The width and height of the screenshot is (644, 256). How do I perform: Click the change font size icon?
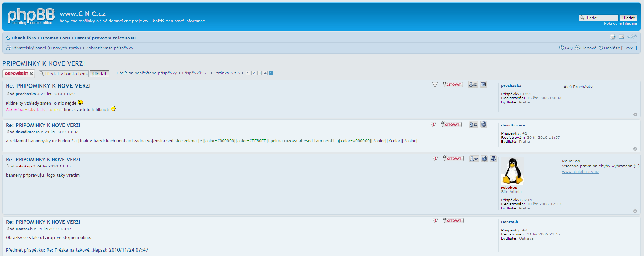(632, 37)
